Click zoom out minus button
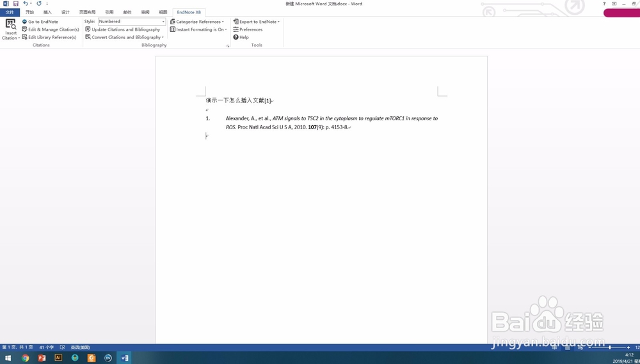This screenshot has width=640, height=364. 590,347
